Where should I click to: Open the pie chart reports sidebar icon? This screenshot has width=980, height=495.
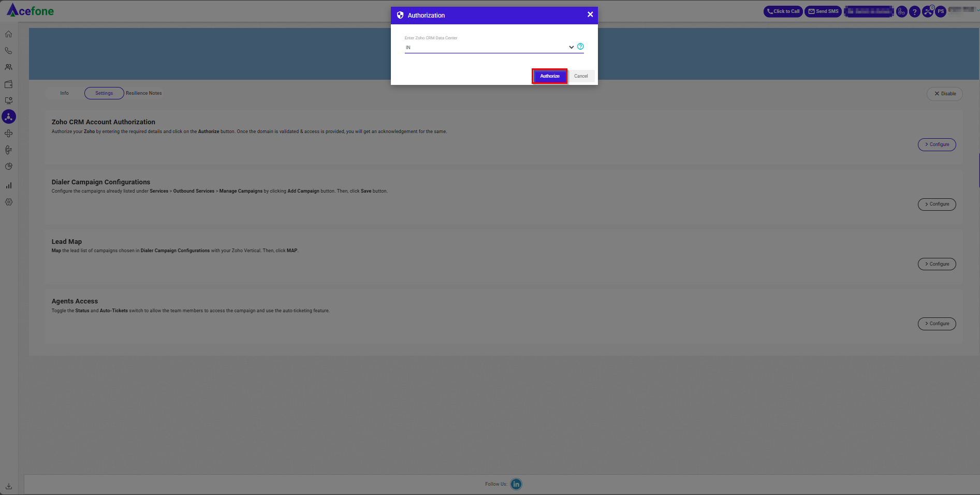pyautogui.click(x=8, y=167)
